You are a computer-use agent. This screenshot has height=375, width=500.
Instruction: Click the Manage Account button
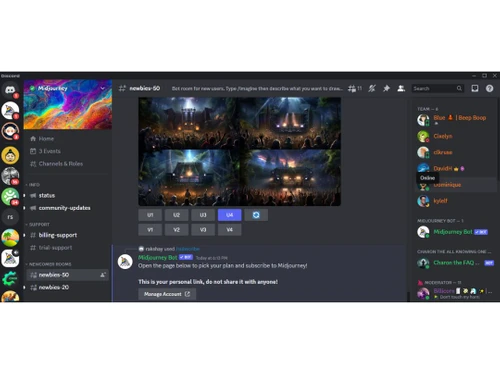(167, 294)
